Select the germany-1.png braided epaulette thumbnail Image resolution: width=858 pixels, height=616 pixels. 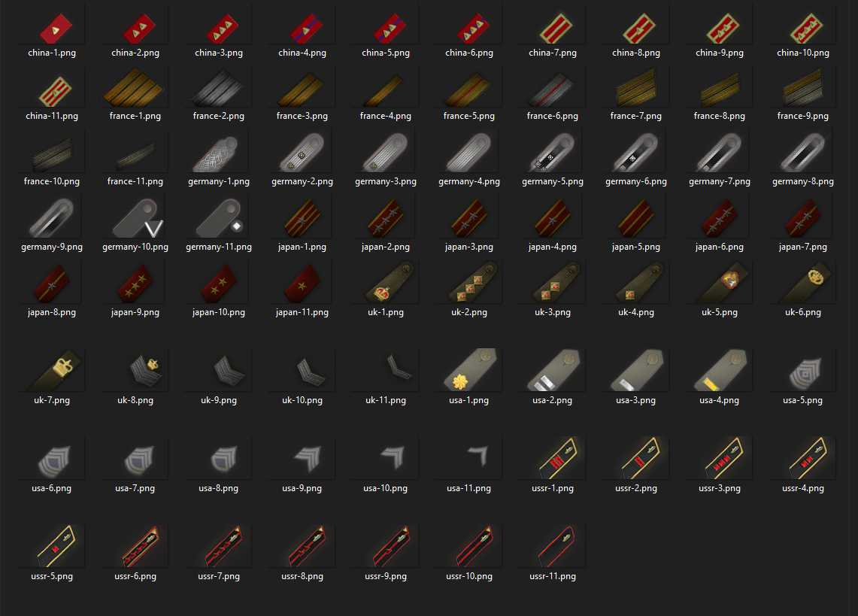(216, 154)
